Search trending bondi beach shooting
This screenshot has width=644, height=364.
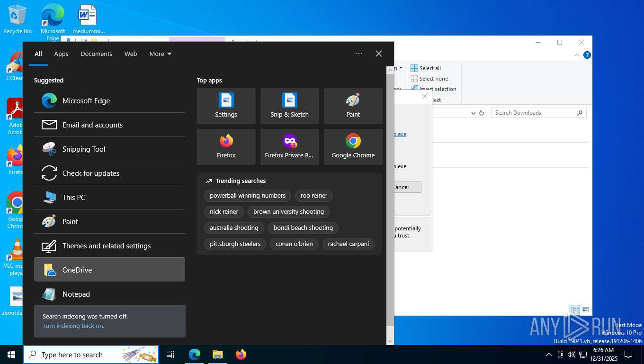pyautogui.click(x=303, y=227)
